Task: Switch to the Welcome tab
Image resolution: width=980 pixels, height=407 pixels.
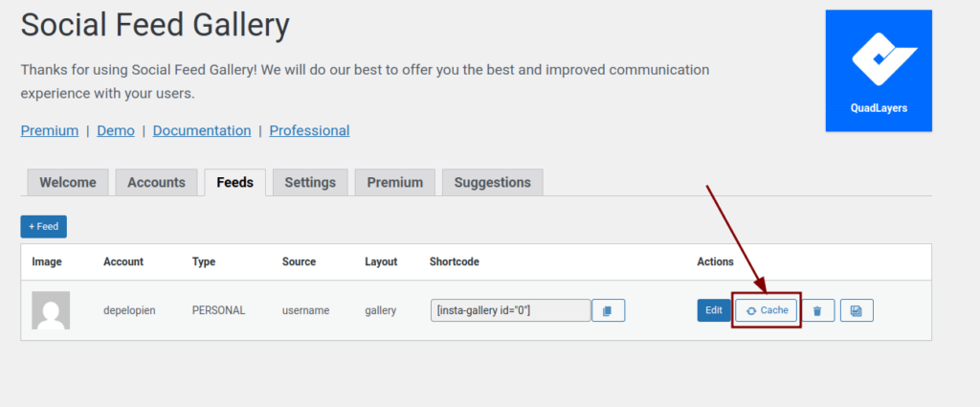Action: click(x=67, y=182)
